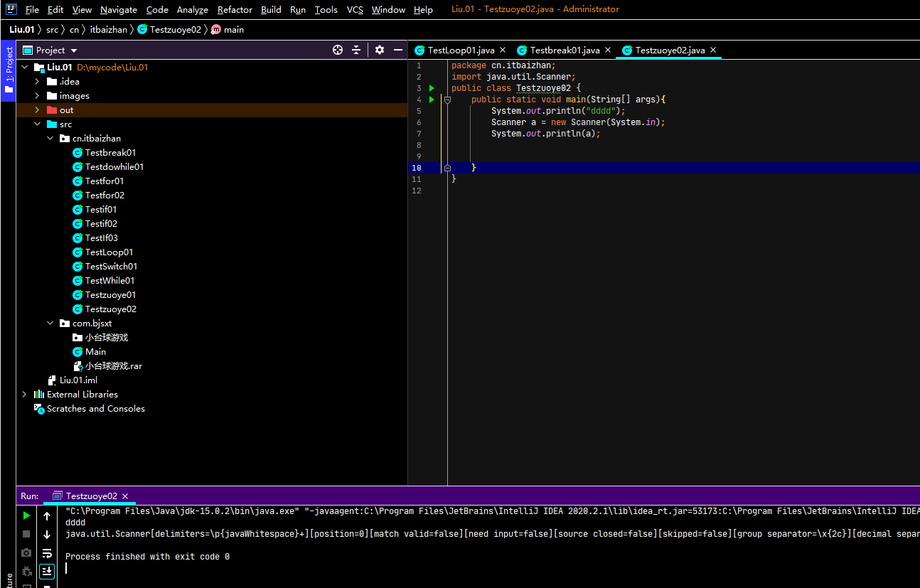This screenshot has height=588, width=920.
Task: Collapse the src folder
Action: point(38,124)
